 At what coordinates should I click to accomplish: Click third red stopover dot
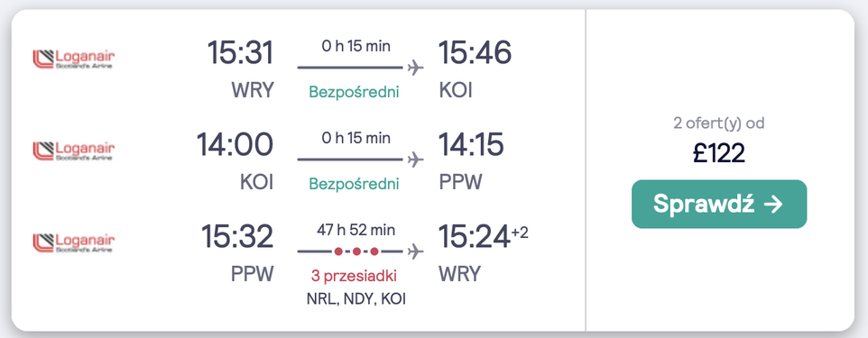(x=374, y=251)
